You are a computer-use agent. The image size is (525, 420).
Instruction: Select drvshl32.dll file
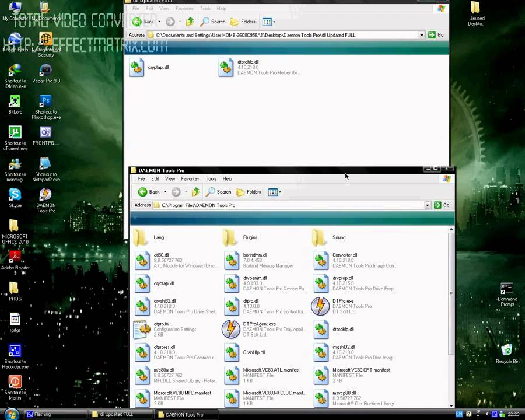[176, 306]
